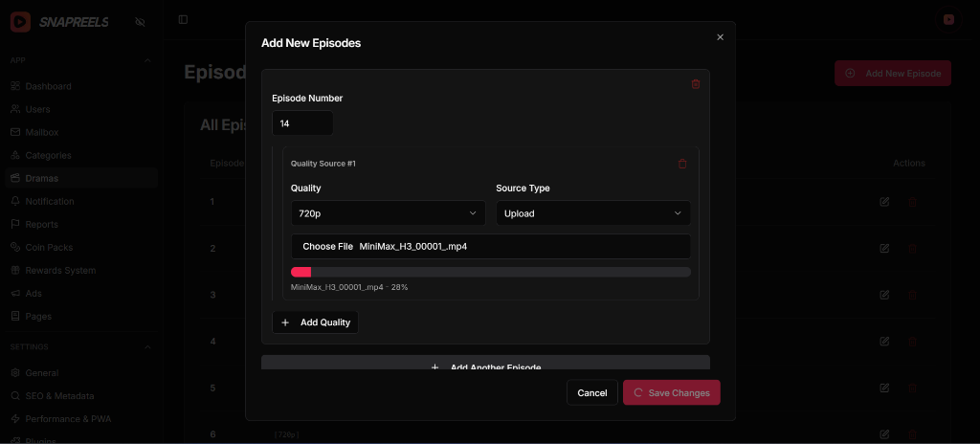Click the edit icon for episode 3
This screenshot has height=444, width=980.
[x=884, y=295]
